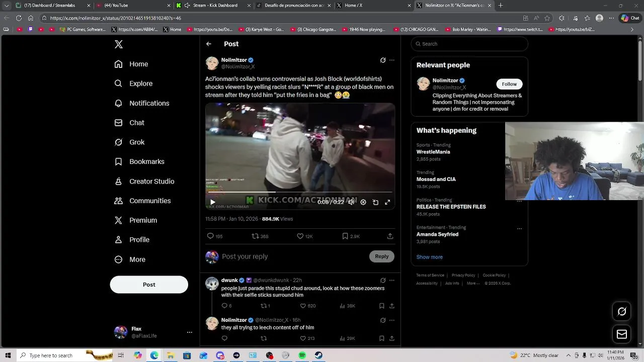Viewport: 644px width, 362px height.
Task: Open WrestleMania trending topic
Action: pyautogui.click(x=433, y=152)
